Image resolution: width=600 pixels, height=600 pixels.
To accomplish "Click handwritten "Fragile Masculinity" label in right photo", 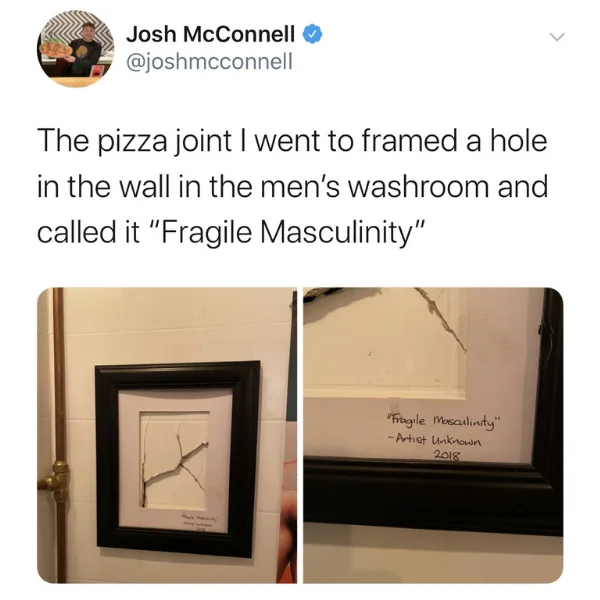I will [442, 423].
